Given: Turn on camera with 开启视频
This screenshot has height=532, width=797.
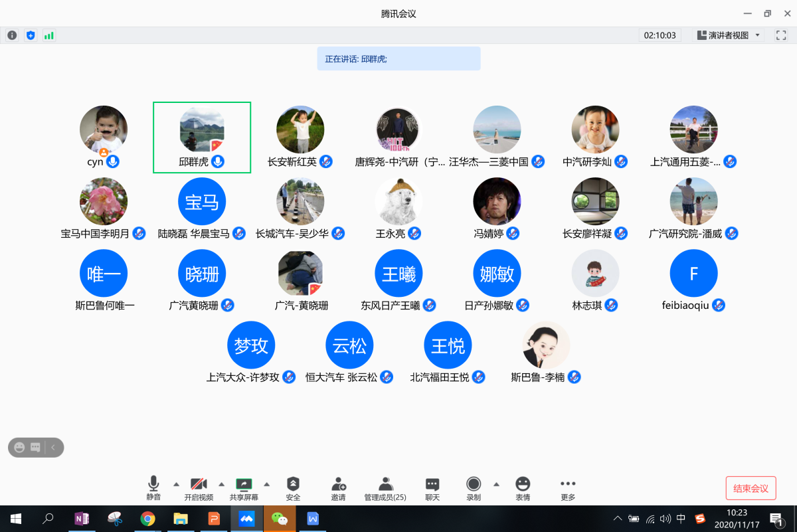Looking at the screenshot, I should (x=199, y=488).
